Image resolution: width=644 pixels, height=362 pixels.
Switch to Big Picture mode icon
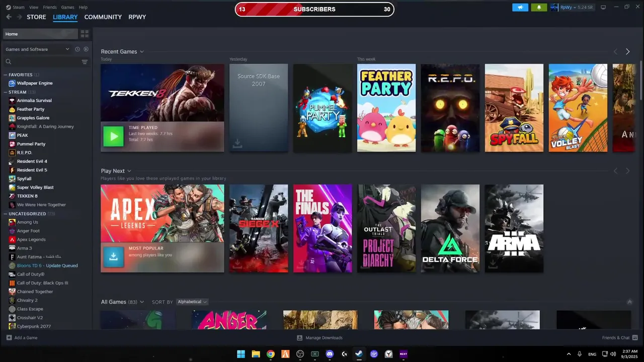(x=603, y=8)
